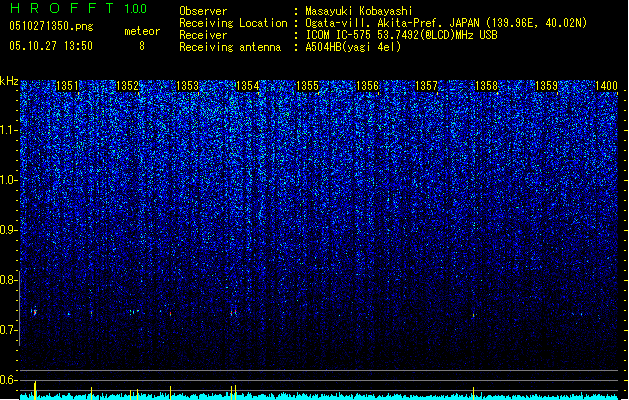Click the "meteor" count label
The width and height of the screenshot is (629, 400).
pos(142,31)
